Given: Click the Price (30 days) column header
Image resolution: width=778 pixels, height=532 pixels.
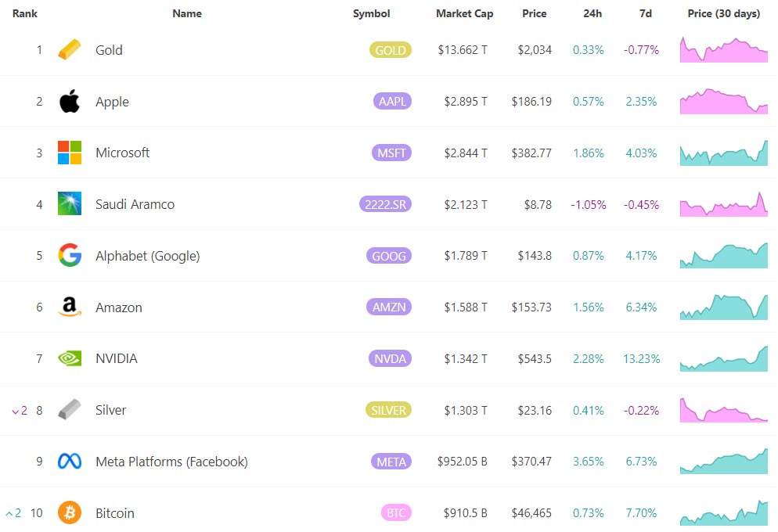Looking at the screenshot, I should (723, 13).
